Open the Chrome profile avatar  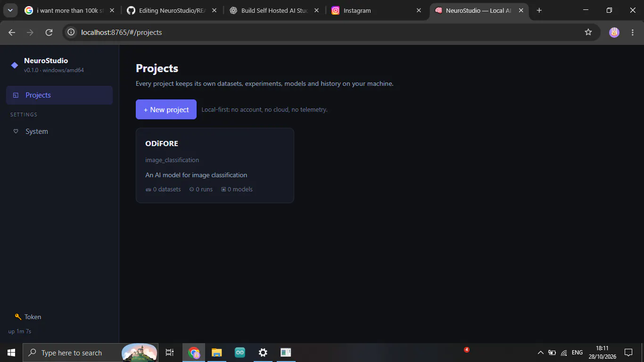614,32
